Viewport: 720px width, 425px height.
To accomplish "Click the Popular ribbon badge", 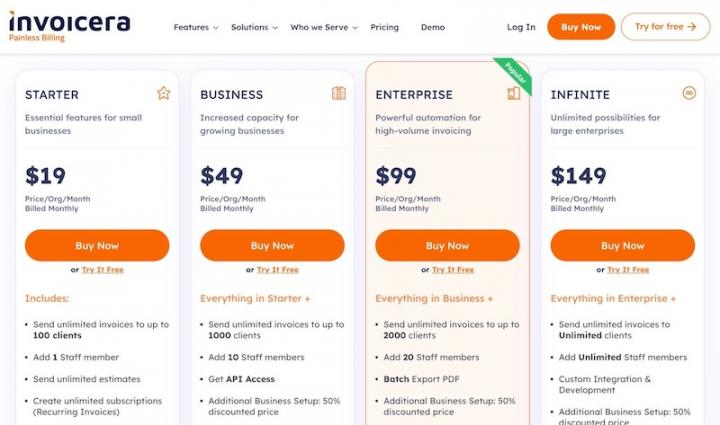I will (515, 72).
